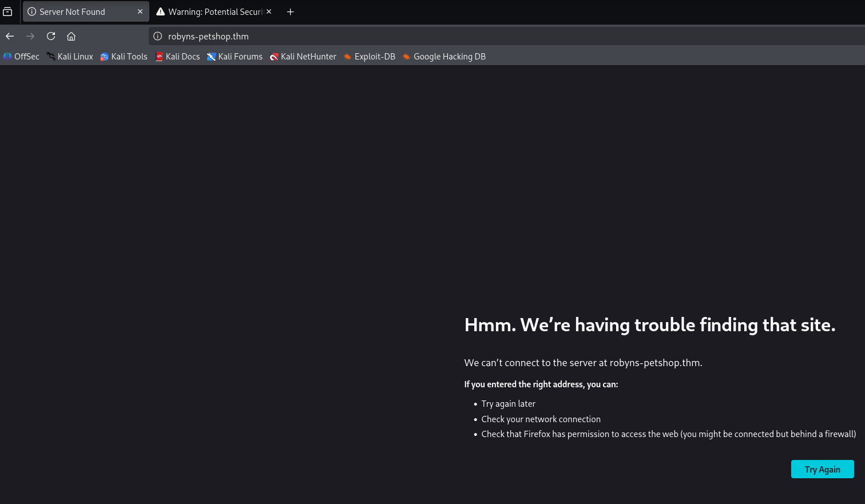Launch the Exploit-DB bookmark
865x504 pixels.
pyautogui.click(x=369, y=57)
